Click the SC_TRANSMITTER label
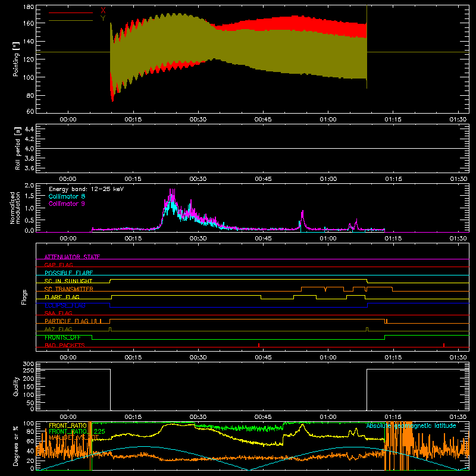Screen dimensions: 476x476 tap(69, 289)
